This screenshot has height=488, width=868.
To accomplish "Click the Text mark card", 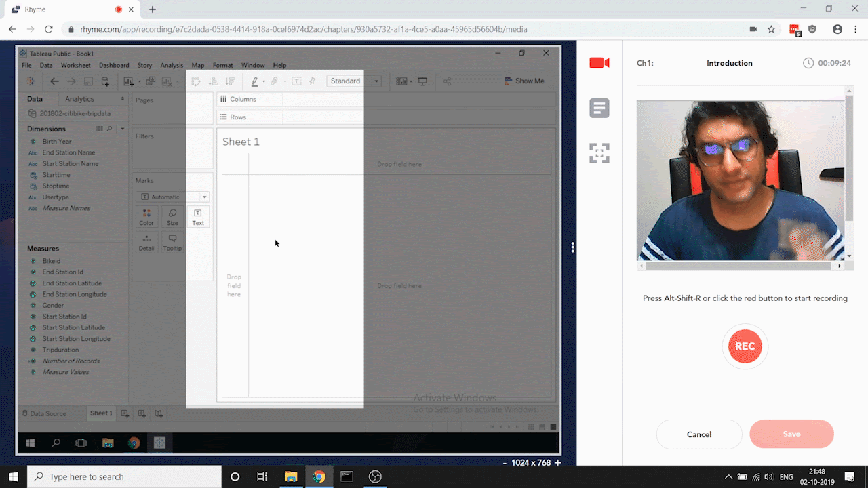I will click(x=198, y=217).
